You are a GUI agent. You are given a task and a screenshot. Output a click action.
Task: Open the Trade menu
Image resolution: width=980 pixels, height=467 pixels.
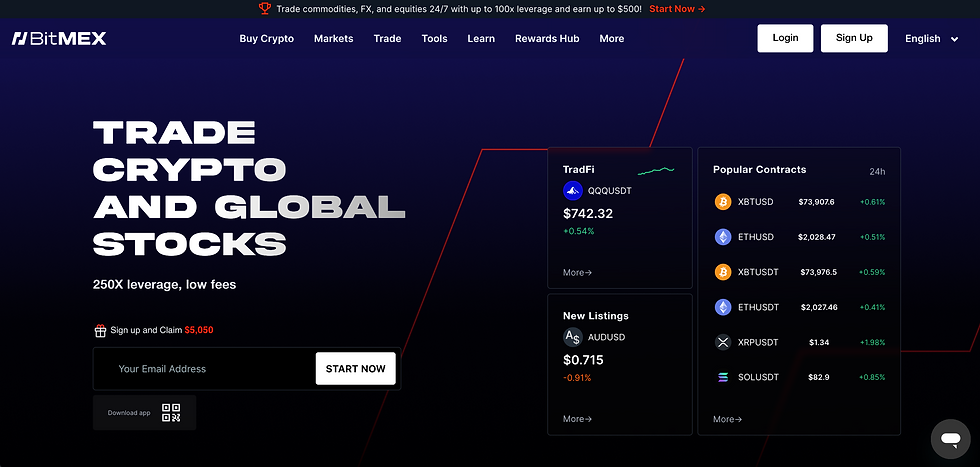point(388,39)
